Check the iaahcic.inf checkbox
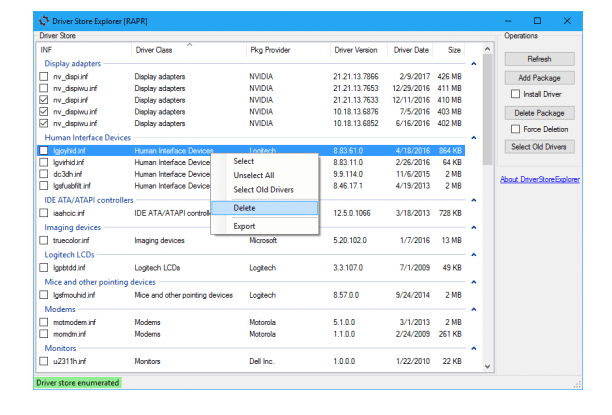This screenshot has width=612, height=415. [44, 213]
